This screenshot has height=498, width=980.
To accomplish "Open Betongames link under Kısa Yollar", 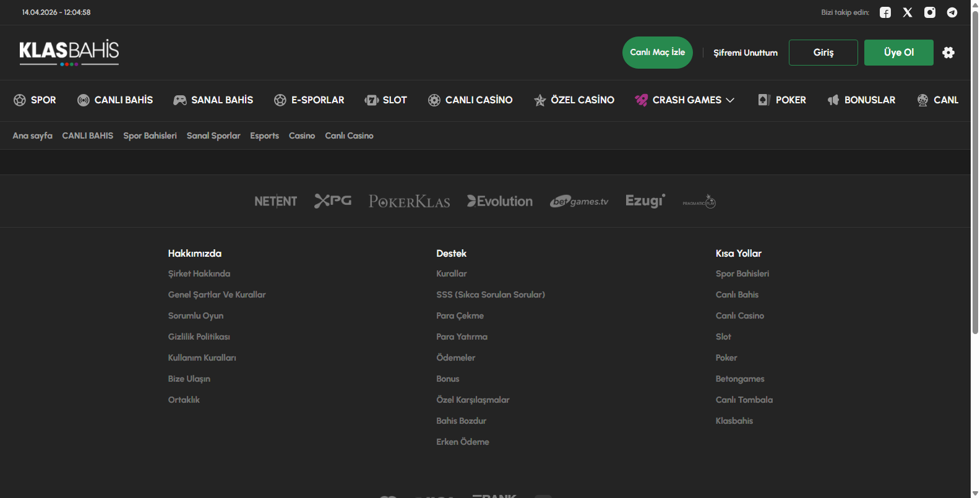I will click(740, 379).
